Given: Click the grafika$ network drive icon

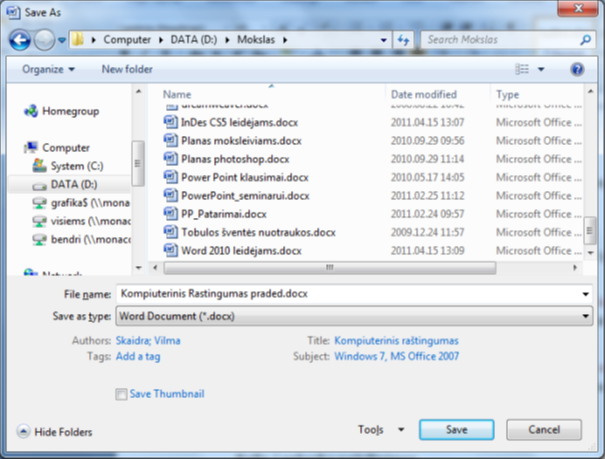Looking at the screenshot, I should pyautogui.click(x=39, y=203).
